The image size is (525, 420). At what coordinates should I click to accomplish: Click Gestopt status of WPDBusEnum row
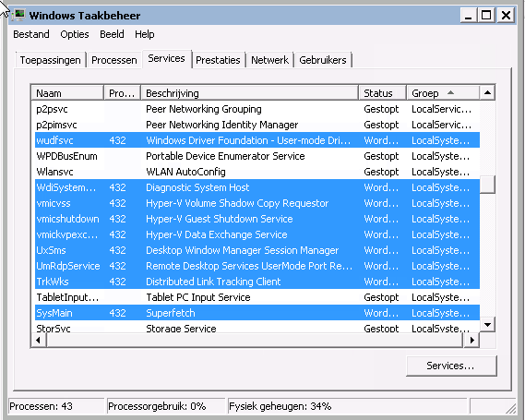coord(381,156)
